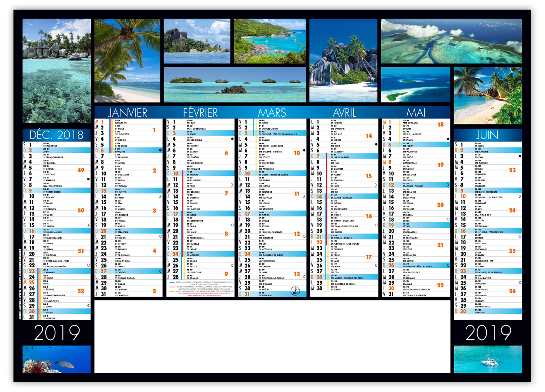Viewport: 545px width, 392px height.
Task: Click the first quarter moon on January 14
Action: coord(160,197)
